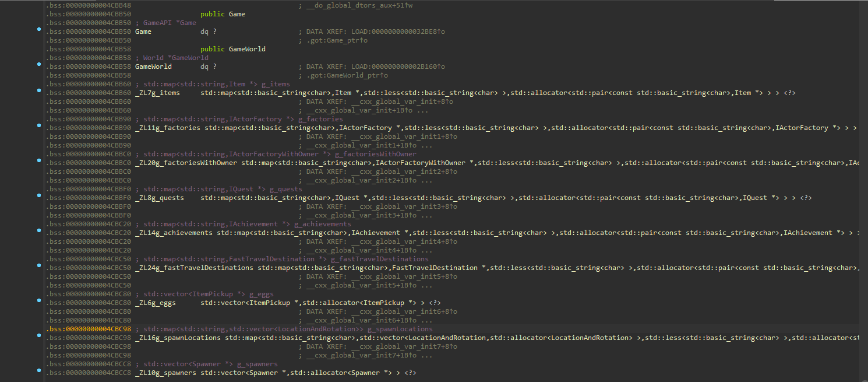The height and width of the screenshot is (382, 868).
Task: Click the gutter dot beside _ZL8g_quests
Action: click(x=39, y=195)
